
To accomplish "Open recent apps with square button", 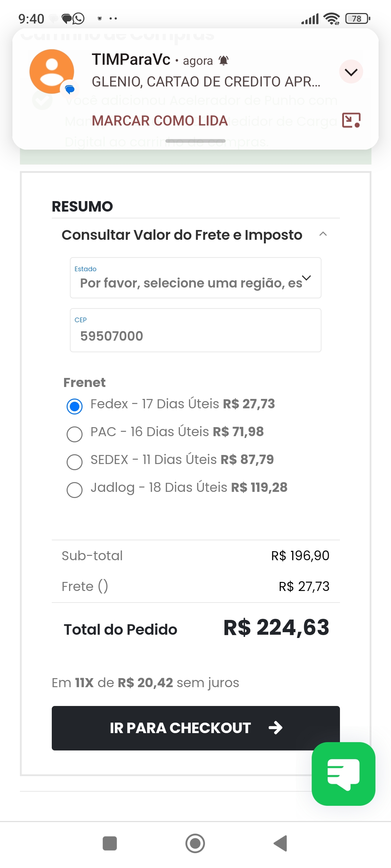I will coord(110,843).
